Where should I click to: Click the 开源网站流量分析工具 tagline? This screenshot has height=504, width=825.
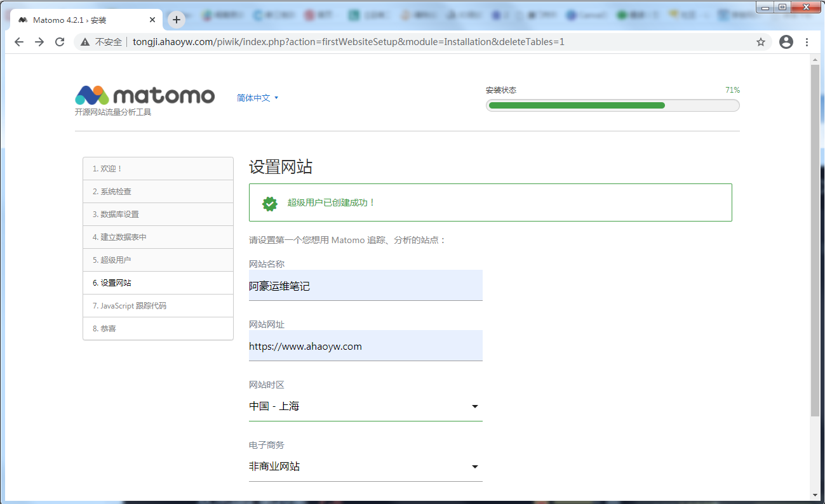(113, 112)
